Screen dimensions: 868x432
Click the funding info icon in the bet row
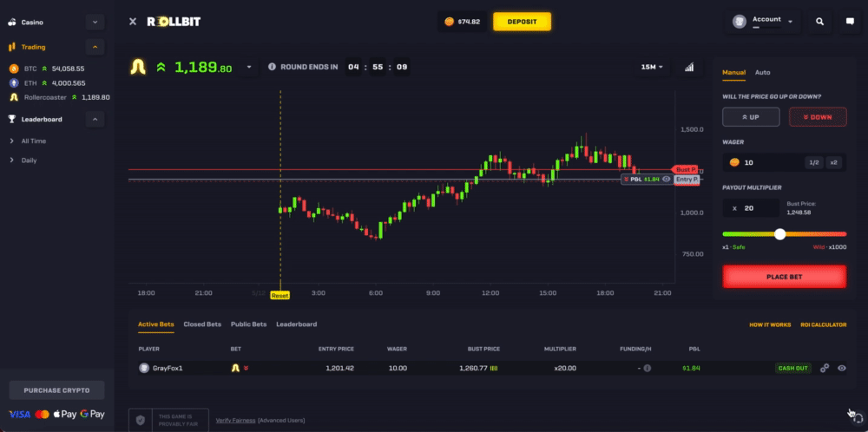648,368
